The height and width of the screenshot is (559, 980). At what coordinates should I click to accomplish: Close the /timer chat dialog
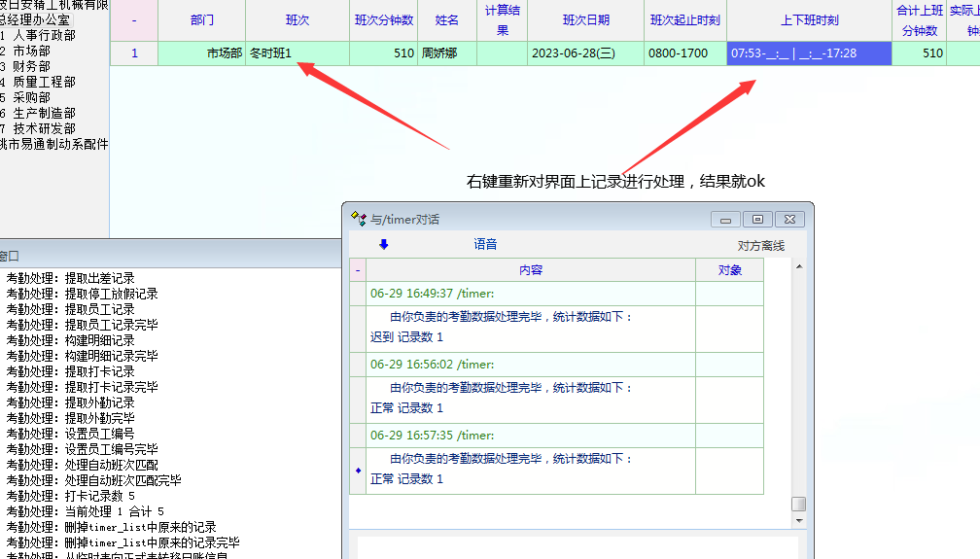point(789,219)
